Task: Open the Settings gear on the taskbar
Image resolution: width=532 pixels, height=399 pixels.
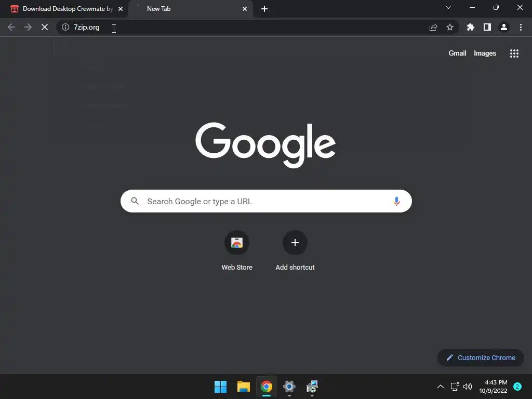Action: [x=289, y=387]
